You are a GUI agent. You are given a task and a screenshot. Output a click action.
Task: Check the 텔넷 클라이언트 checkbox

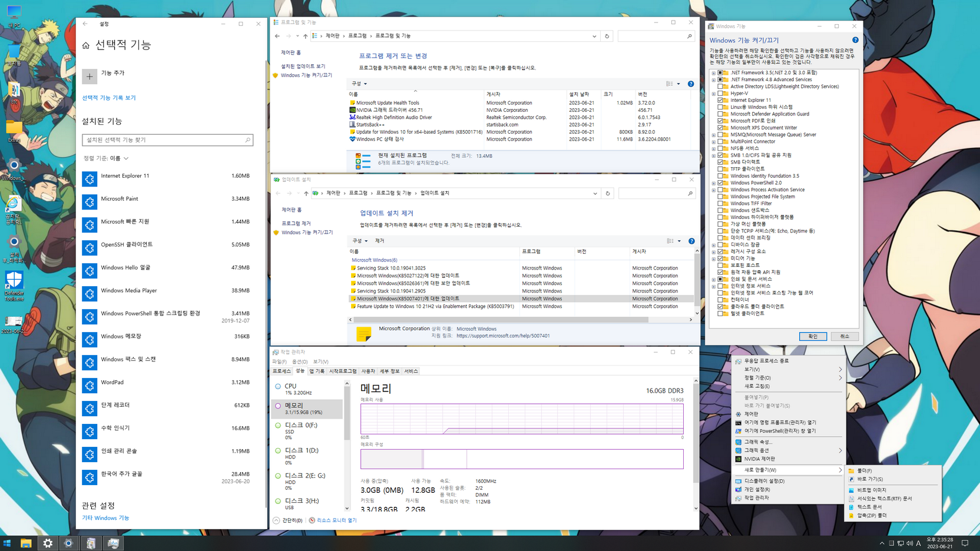[720, 313]
